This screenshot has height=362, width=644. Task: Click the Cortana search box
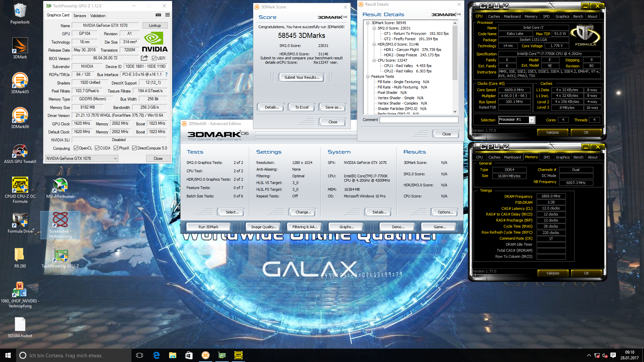tap(74, 355)
